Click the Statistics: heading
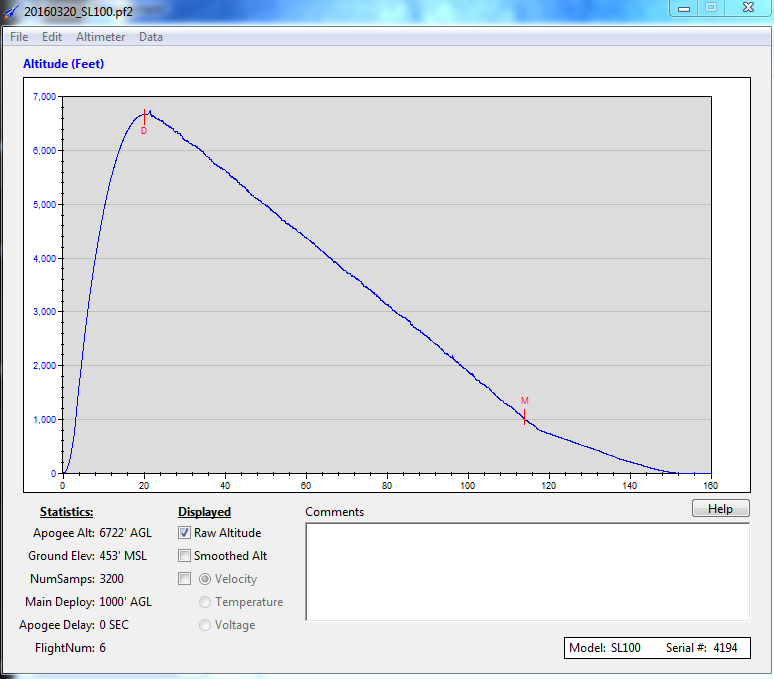 [x=66, y=512]
